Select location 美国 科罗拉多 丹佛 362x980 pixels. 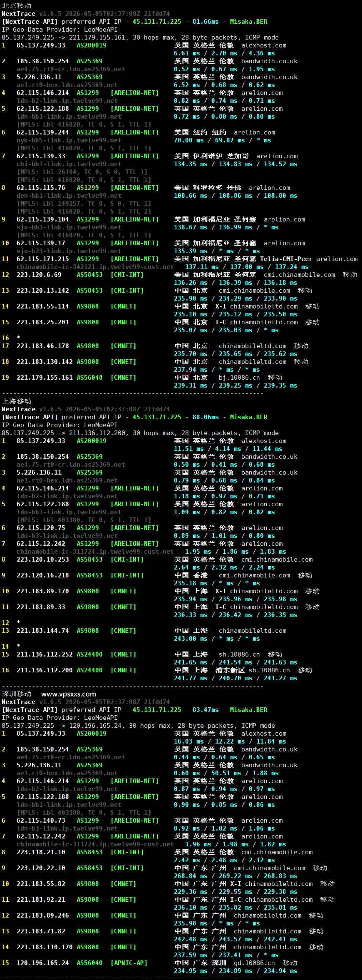208,188
